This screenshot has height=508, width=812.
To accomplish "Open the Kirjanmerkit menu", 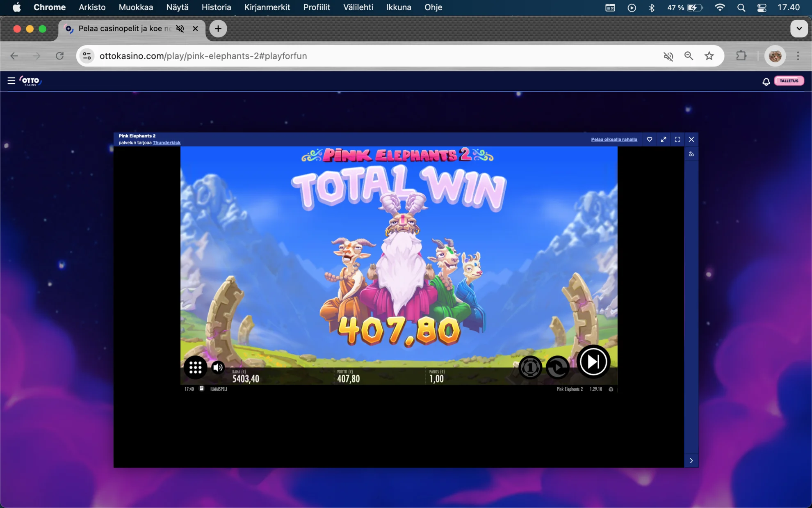I will 267,7.
